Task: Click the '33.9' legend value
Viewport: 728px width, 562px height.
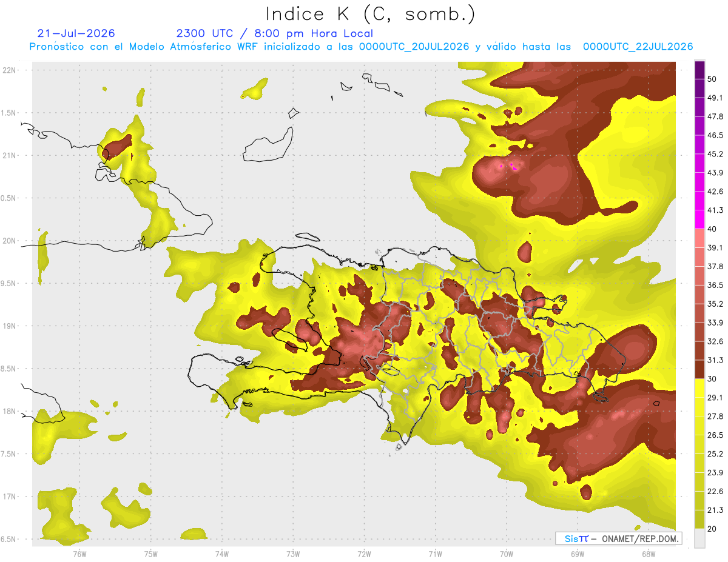Action: [715, 323]
